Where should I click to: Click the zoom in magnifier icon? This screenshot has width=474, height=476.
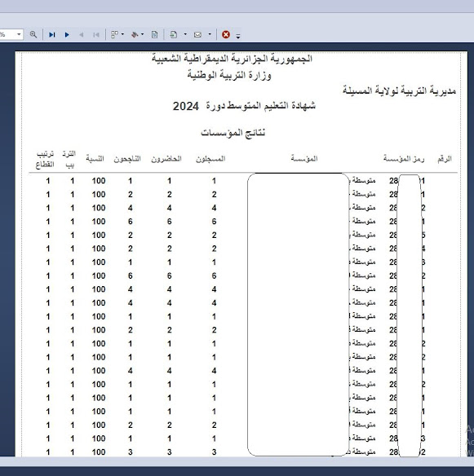coord(33,34)
